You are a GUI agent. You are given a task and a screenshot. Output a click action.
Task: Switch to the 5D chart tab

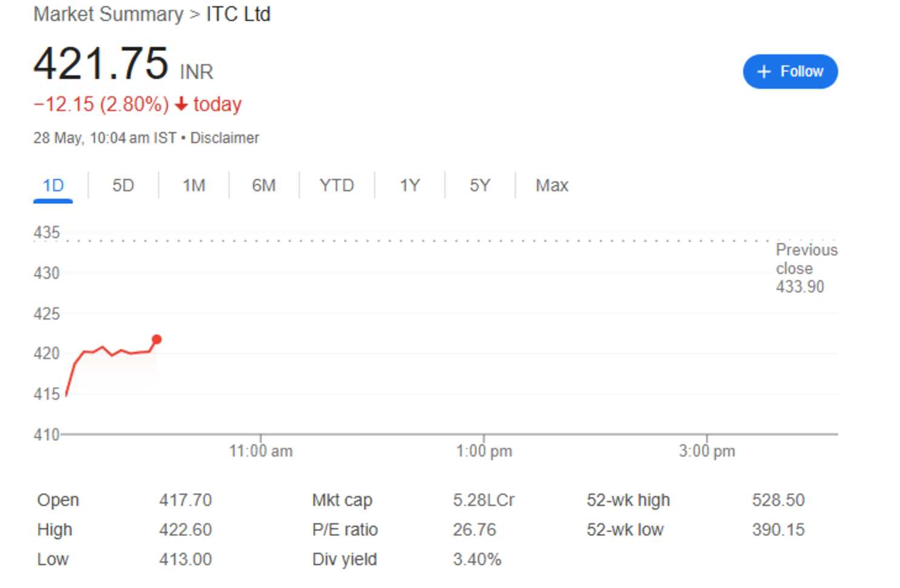click(x=122, y=185)
